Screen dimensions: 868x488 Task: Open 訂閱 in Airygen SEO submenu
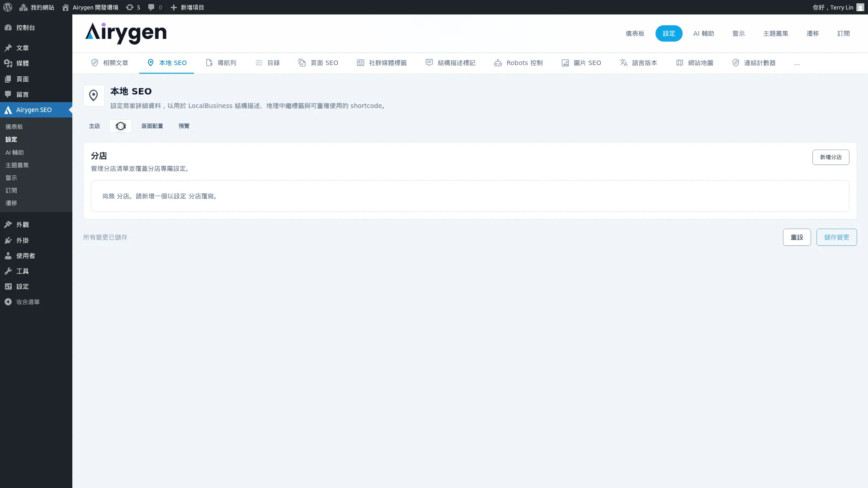click(x=11, y=191)
